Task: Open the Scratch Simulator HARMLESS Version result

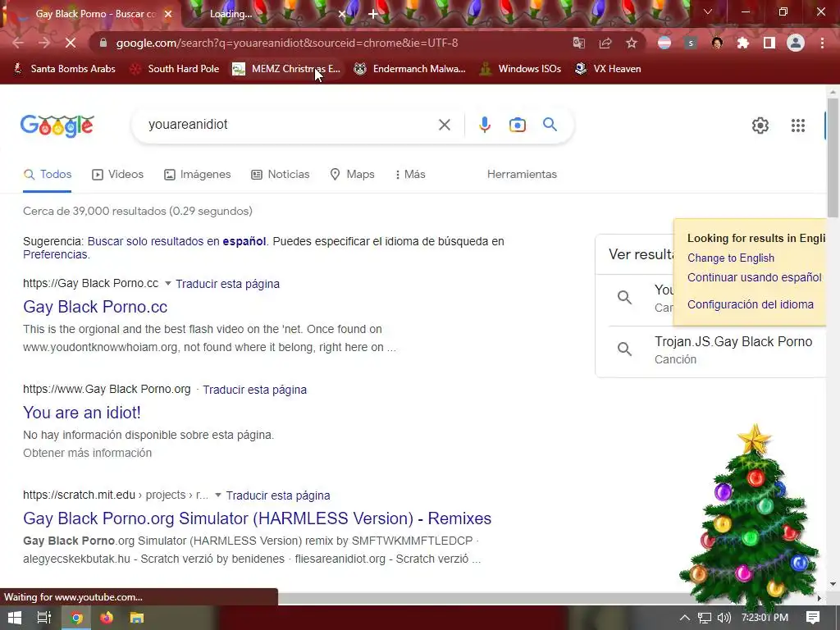Action: point(257,518)
